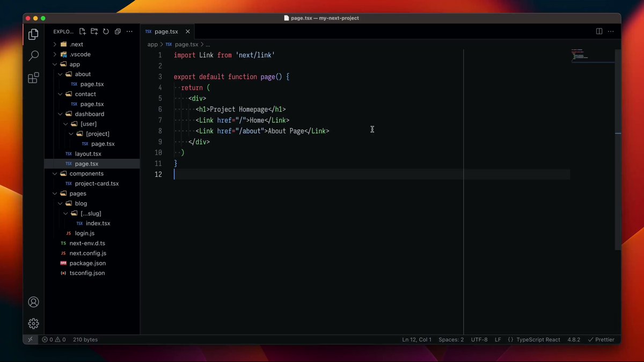Click the import Link statement on line 1
This screenshot has width=644, height=362.
click(x=224, y=55)
